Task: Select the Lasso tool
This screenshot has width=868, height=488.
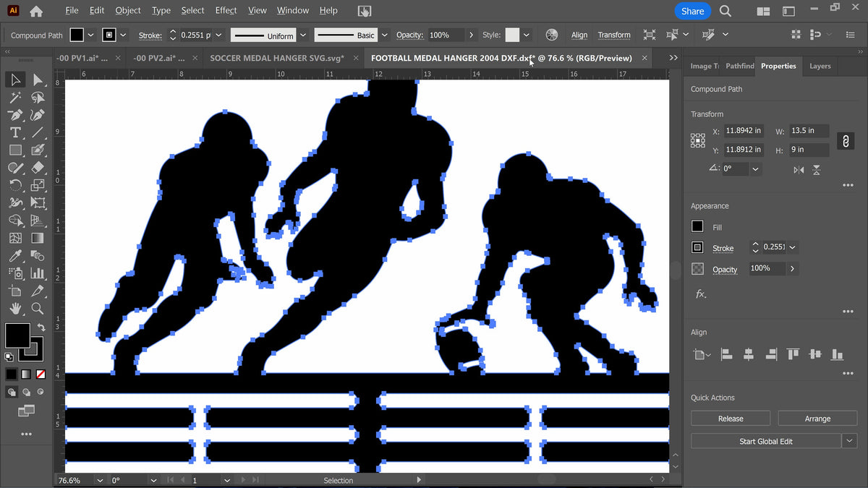Action: click(x=38, y=98)
